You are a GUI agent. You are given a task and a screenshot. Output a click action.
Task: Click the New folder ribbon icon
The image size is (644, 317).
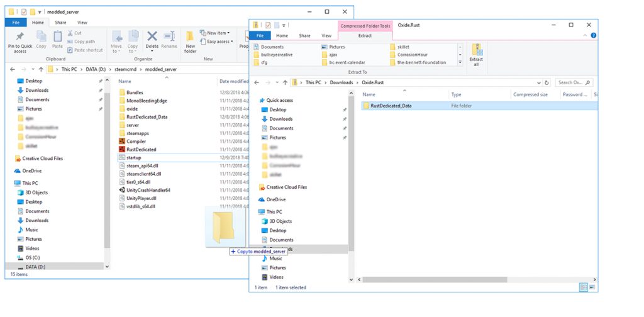(x=190, y=42)
